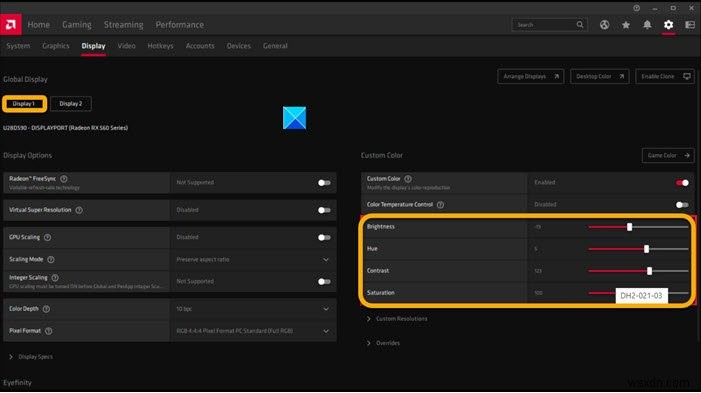This screenshot has height=393, width=701.
Task: Open favorites star icon
Action: [626, 25]
